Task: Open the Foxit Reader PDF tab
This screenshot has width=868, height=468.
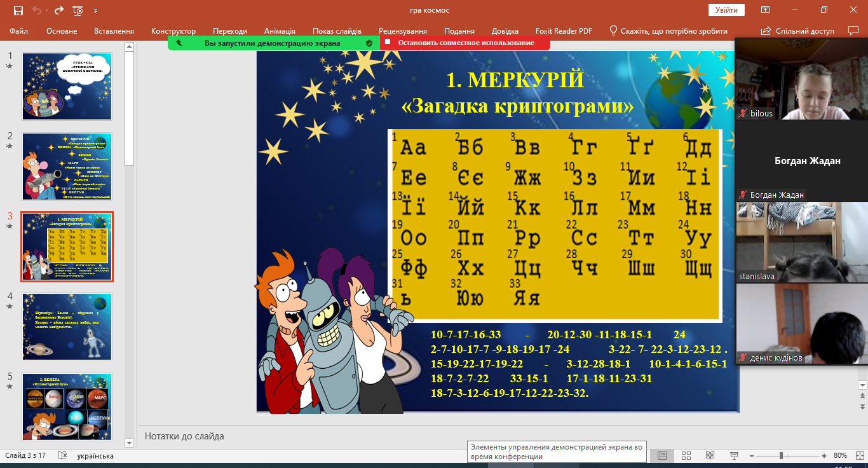Action: [x=564, y=31]
